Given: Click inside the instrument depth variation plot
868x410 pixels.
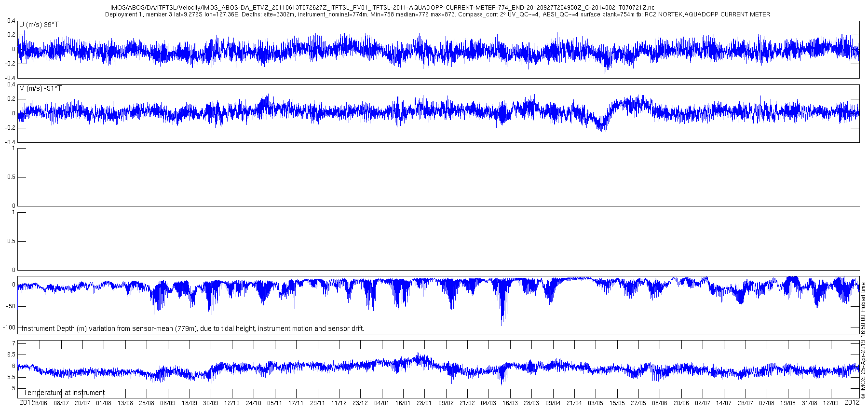Looking at the screenshot, I should click(x=438, y=305).
